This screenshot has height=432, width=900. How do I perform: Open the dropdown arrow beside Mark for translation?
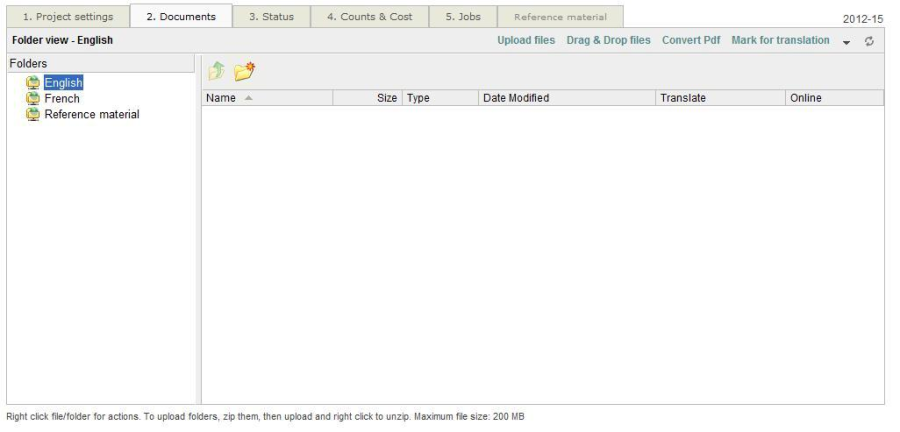coord(847,41)
